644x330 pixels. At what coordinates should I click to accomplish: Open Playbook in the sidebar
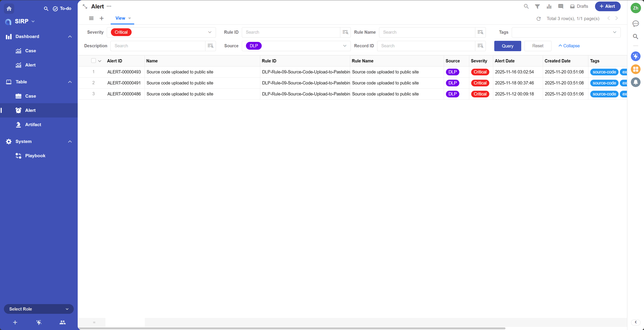click(x=35, y=156)
